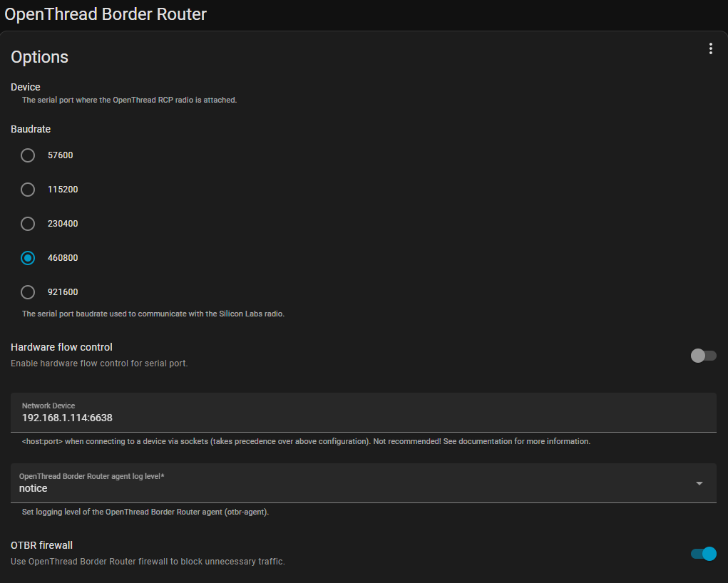Click the OpenThread Border Router page title
Screen dimensions: 728x583
click(106, 14)
